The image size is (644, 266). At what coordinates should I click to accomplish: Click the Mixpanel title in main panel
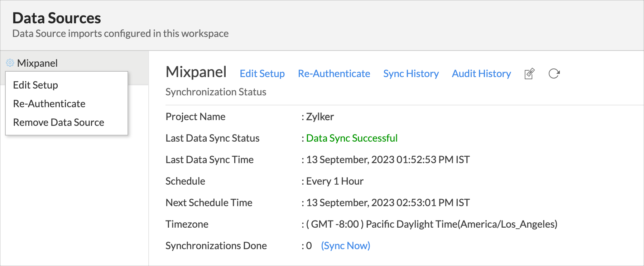196,72
